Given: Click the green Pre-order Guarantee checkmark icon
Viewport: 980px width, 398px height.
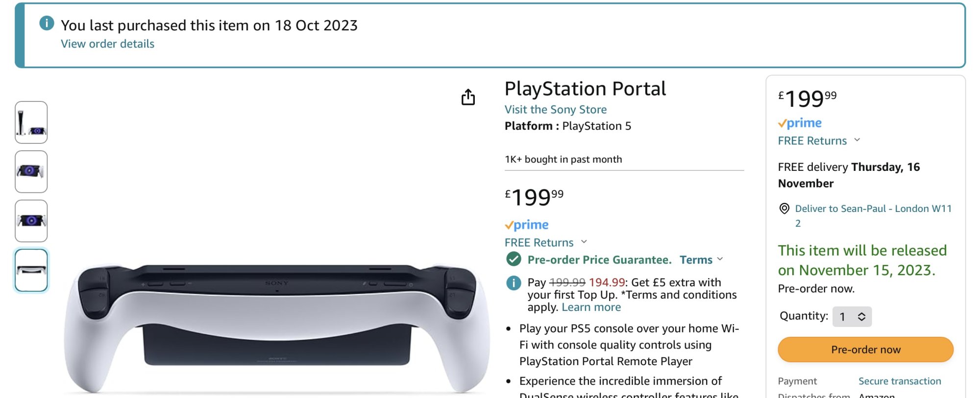Looking at the screenshot, I should pyautogui.click(x=514, y=259).
